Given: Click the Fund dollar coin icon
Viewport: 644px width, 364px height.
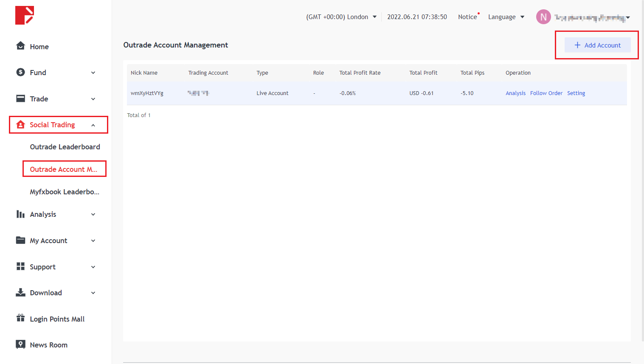Looking at the screenshot, I should pos(20,72).
